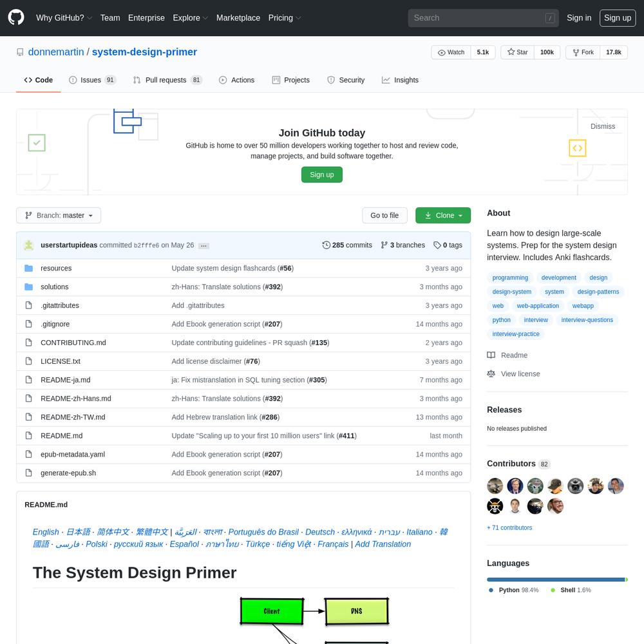Focus the Search input field
644x644 pixels.
(483, 17)
